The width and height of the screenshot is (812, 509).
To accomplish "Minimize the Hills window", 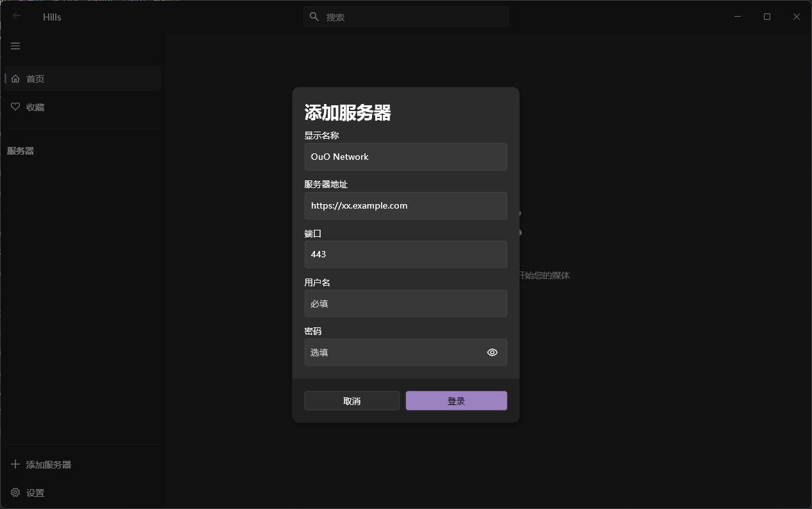I will click(738, 17).
